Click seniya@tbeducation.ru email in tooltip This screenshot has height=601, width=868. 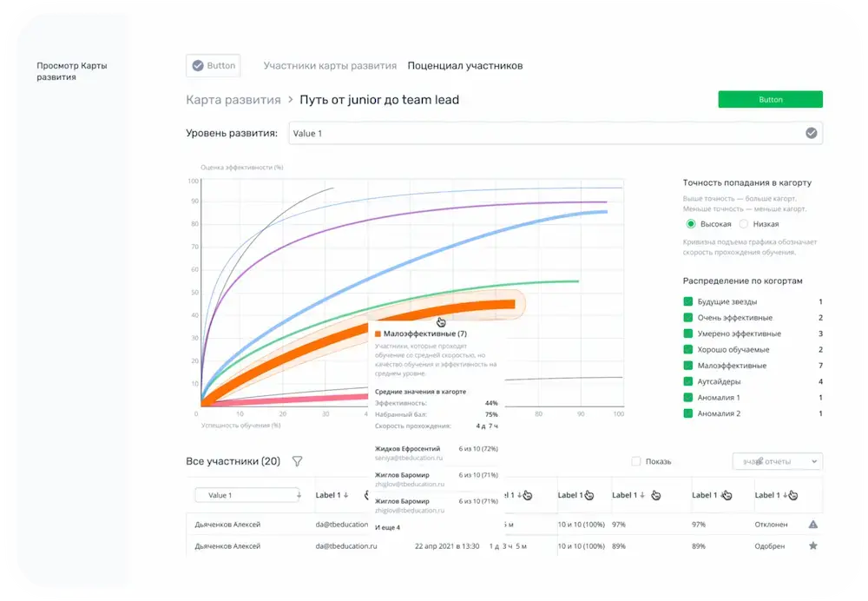tap(409, 458)
